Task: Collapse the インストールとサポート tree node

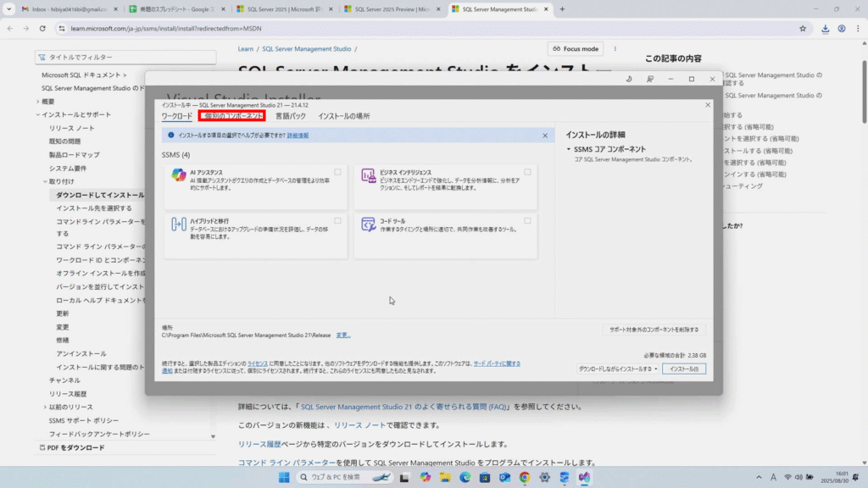Action: pos(37,115)
